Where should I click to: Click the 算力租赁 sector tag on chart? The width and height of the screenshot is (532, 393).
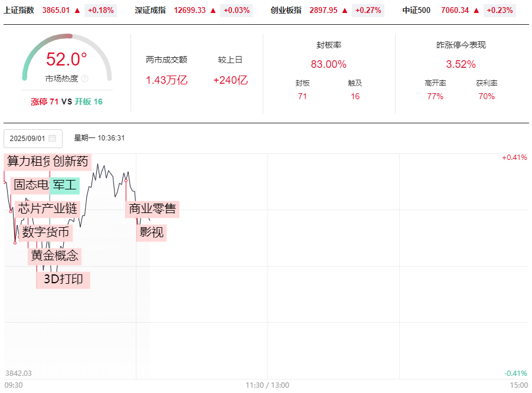29,162
